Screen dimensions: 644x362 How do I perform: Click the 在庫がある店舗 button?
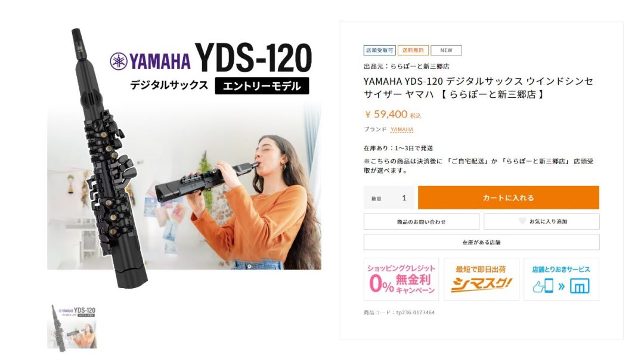[481, 243]
